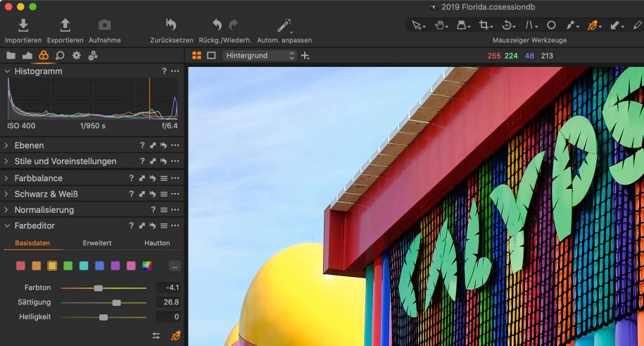644x346 pixels.
Task: Switch to single-image viewer mode
Action: 211,56
